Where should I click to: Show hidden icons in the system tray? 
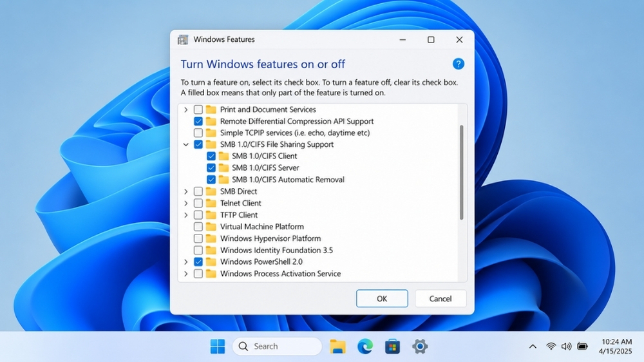533,347
